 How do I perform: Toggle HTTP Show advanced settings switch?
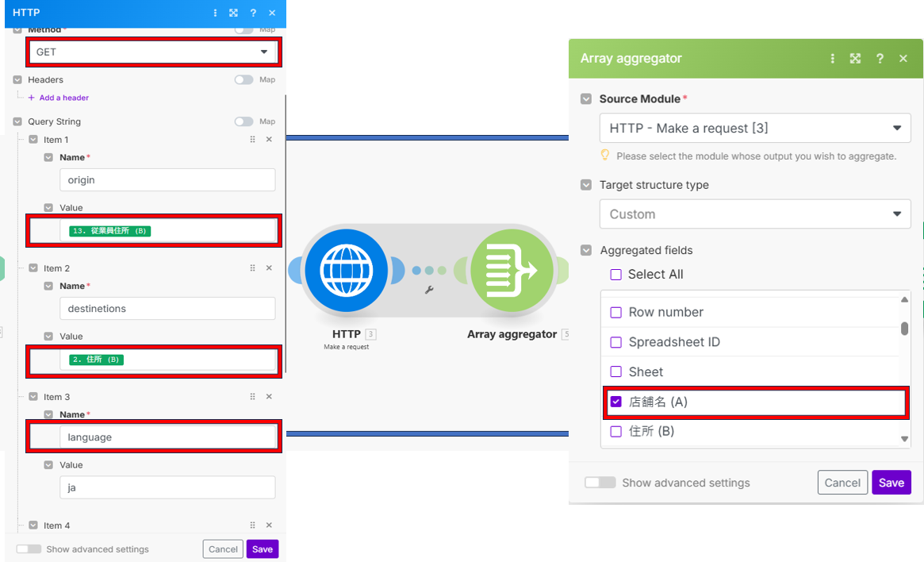pyautogui.click(x=29, y=549)
